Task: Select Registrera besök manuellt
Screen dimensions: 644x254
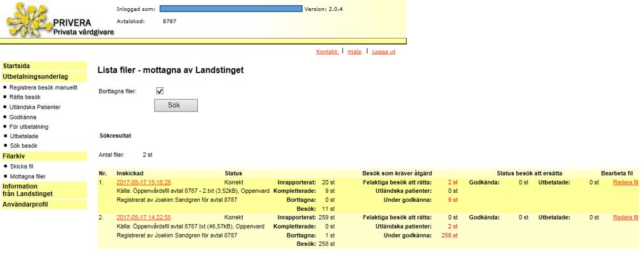Action: point(43,88)
